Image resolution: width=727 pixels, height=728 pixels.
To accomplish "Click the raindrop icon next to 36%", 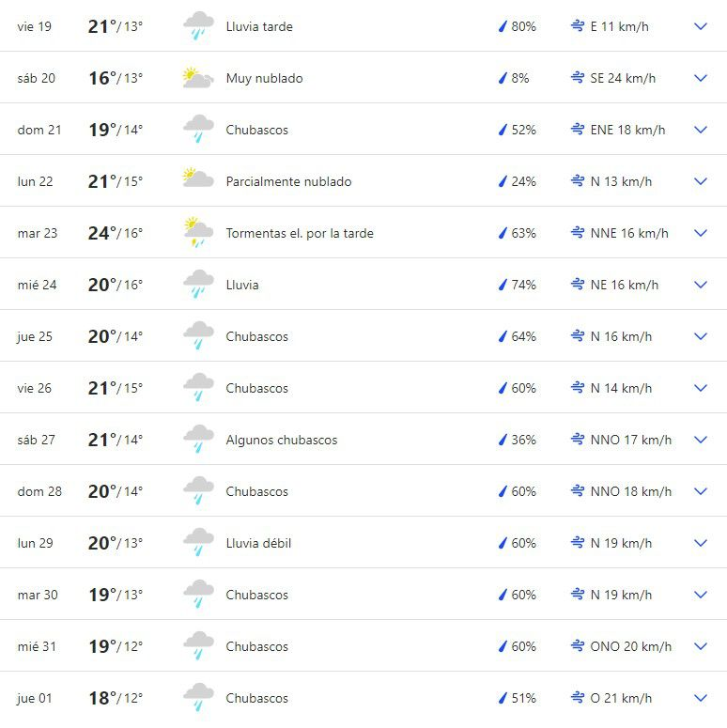I will pyautogui.click(x=503, y=440).
